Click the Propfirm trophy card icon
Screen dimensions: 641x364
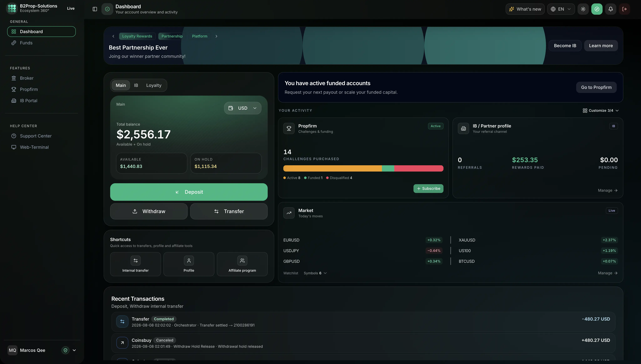click(289, 129)
